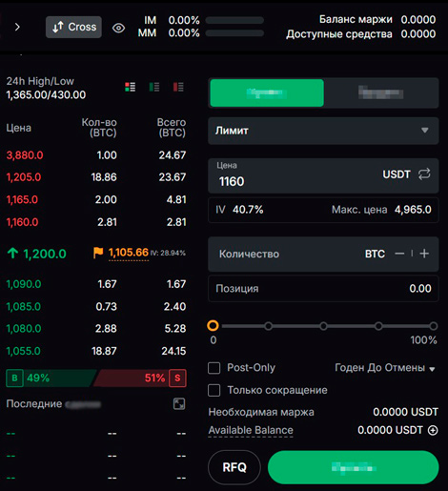Increase quantity with the plus icon
Screen dimensions: 448x491
coord(424,254)
